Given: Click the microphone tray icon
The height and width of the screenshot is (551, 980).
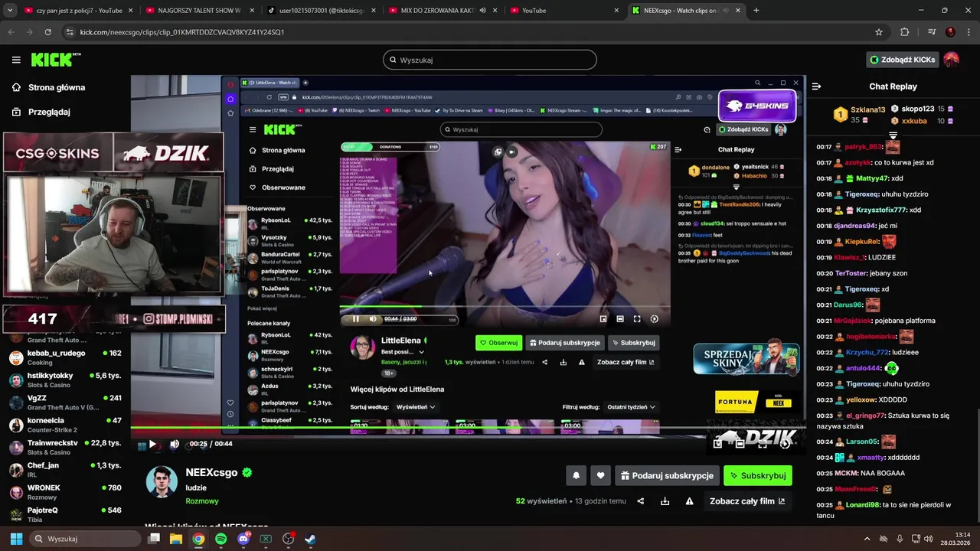Looking at the screenshot, I should [900, 539].
